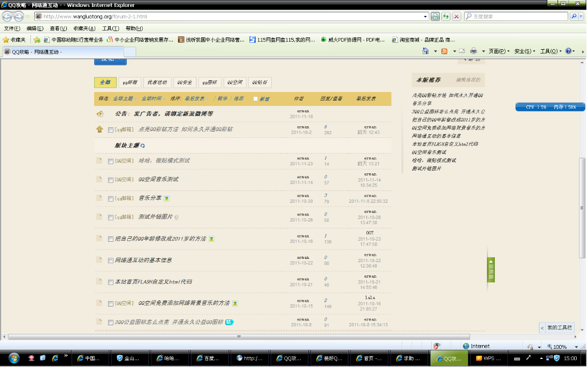Open the 全部时间 filter dropdown
This screenshot has width=588, height=368.
[x=152, y=98]
